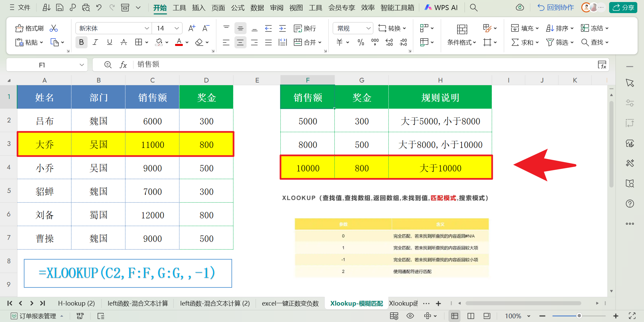The image size is (644, 322).
Task: Click the Cut scissors icon
Action: [x=54, y=29]
